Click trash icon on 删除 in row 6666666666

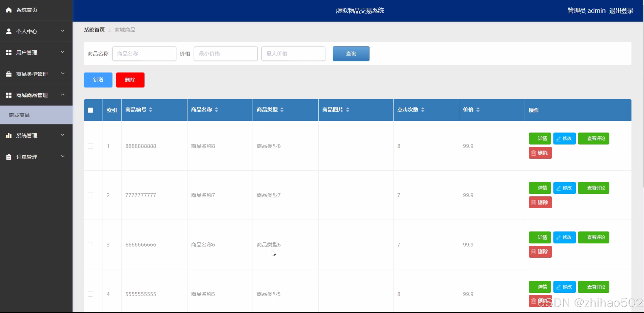534,252
